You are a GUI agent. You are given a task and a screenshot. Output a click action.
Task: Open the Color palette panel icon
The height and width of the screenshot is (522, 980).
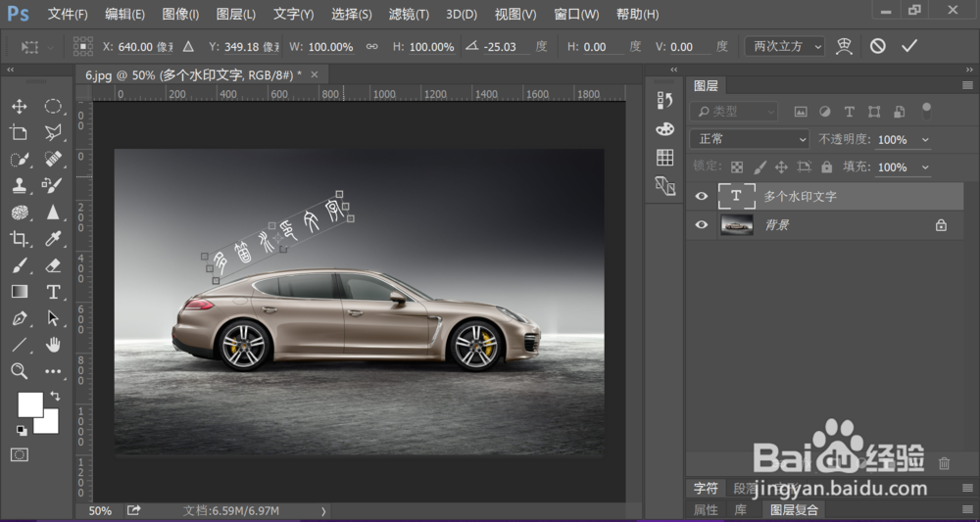click(665, 128)
